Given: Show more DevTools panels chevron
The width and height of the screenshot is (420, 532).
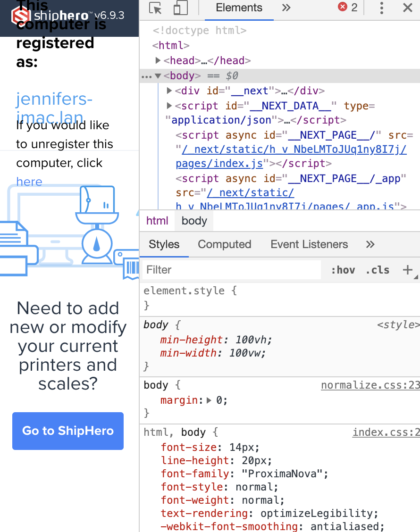Looking at the screenshot, I should click(286, 8).
